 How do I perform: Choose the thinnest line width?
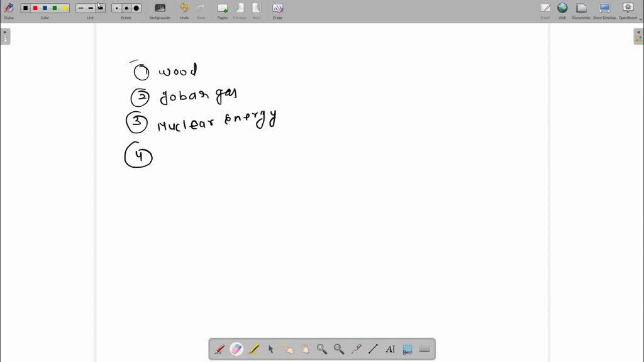point(80,8)
